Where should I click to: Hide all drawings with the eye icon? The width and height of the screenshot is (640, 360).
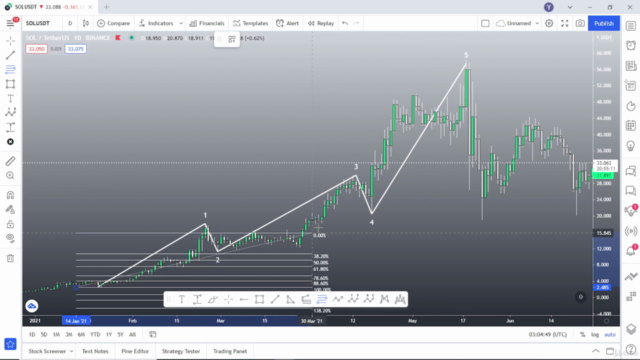tap(10, 238)
